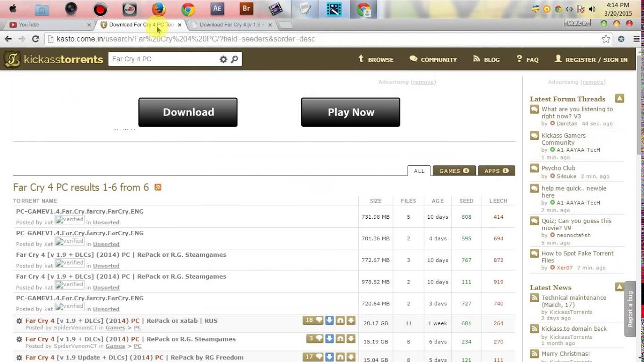Screen dimensions: 644x362
Task: Click the Technical maintenance news item
Action: [574, 301]
